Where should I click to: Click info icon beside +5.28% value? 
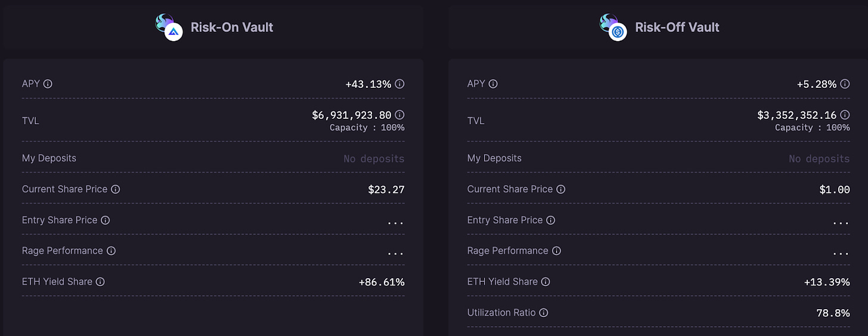coord(845,84)
